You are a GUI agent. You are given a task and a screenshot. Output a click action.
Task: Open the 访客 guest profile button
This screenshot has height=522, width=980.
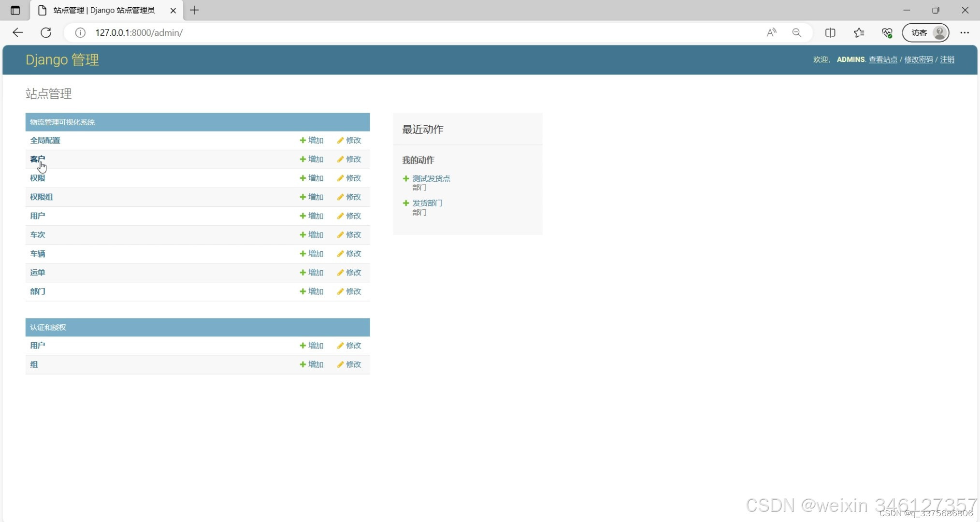tap(925, 32)
